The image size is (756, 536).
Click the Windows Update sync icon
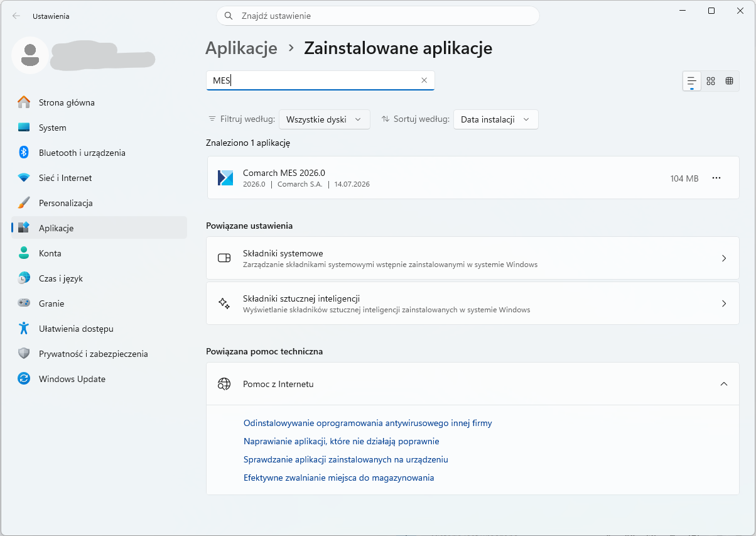[x=24, y=379]
